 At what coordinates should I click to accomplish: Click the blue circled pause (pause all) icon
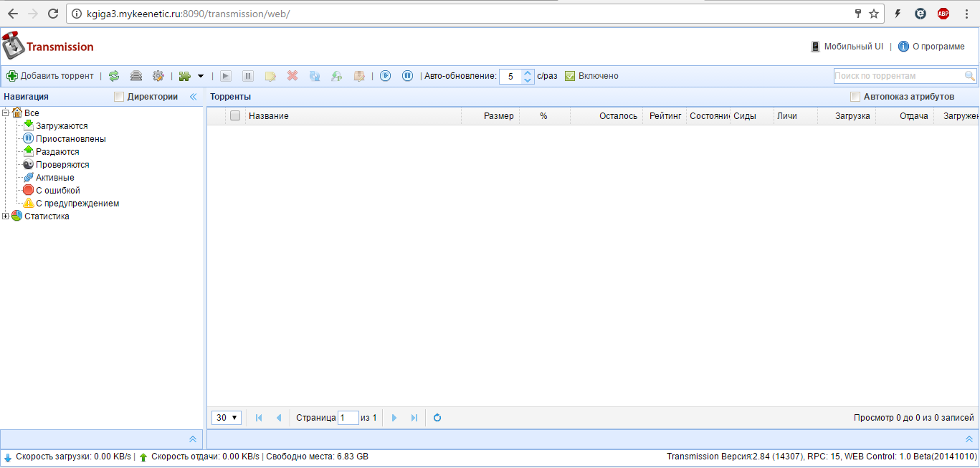(x=407, y=76)
